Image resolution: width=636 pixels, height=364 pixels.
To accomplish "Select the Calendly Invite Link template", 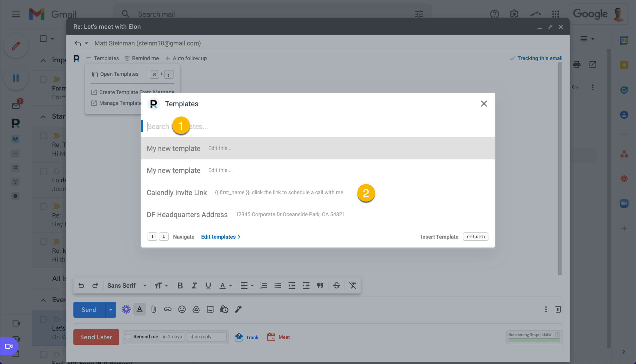I will point(318,192).
